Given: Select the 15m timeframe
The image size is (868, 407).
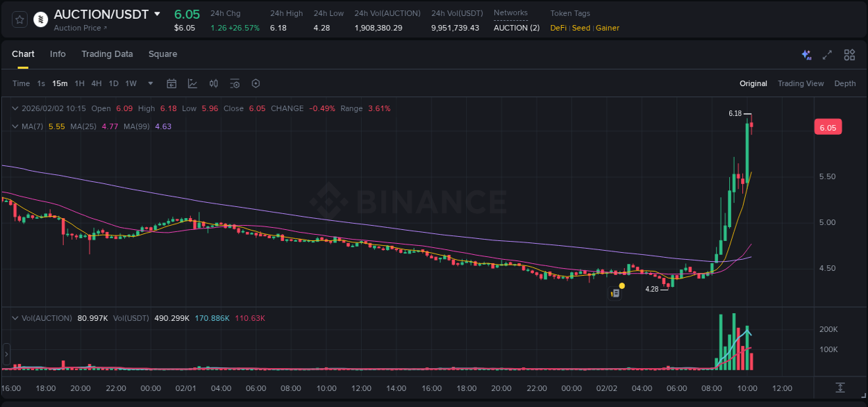Looking at the screenshot, I should pos(60,83).
